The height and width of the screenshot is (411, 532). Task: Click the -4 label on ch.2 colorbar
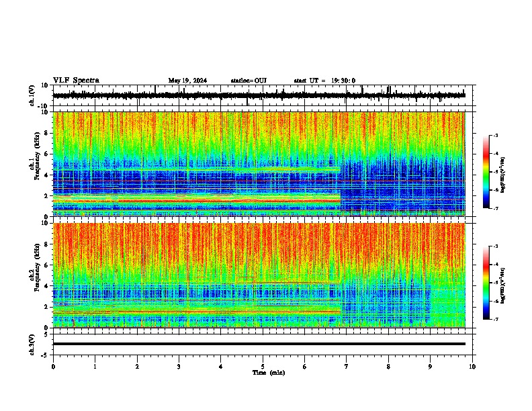tap(496, 264)
